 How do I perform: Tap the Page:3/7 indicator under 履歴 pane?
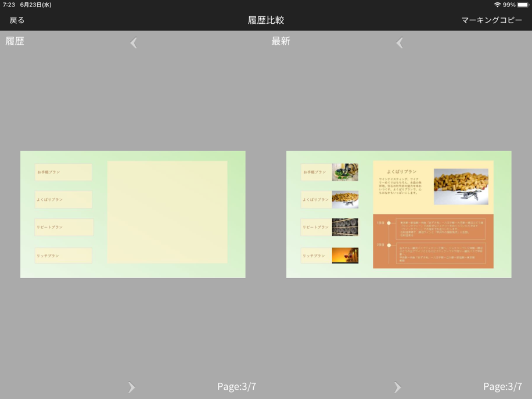(236, 386)
